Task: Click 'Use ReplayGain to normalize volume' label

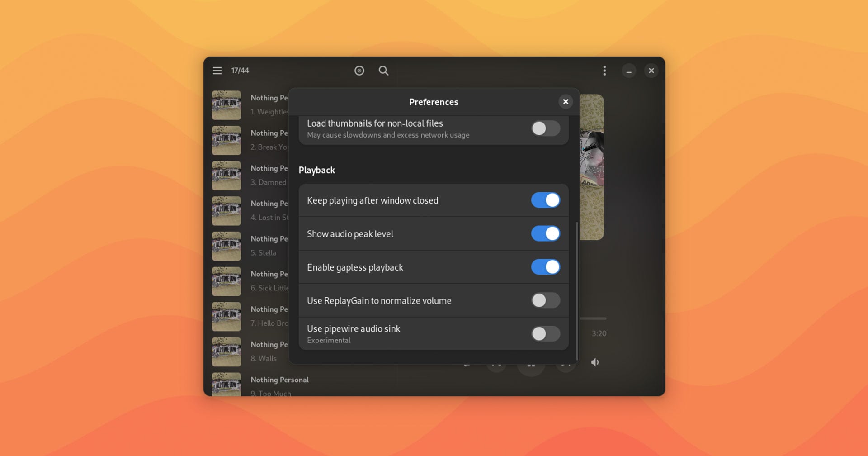Action: (379, 301)
